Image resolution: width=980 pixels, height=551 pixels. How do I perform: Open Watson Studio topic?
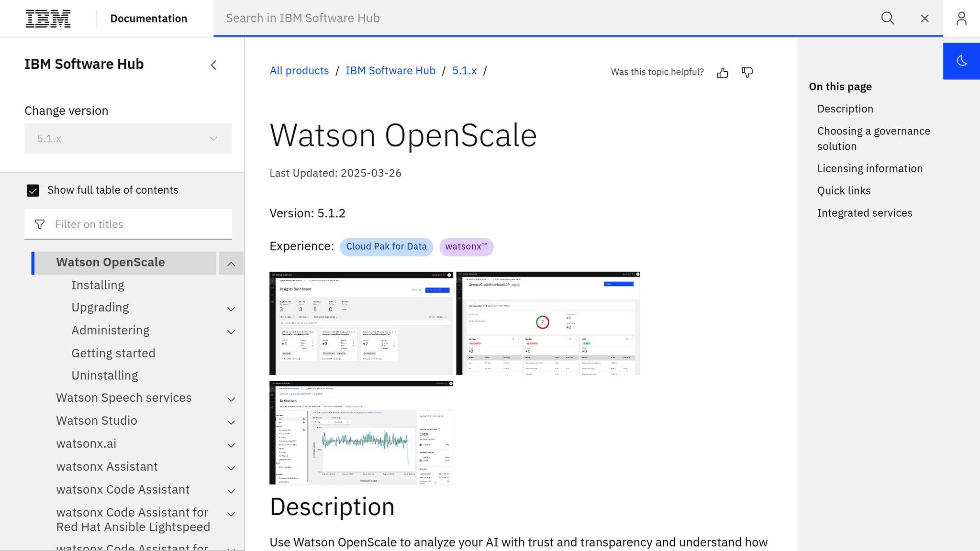pyautogui.click(x=96, y=420)
